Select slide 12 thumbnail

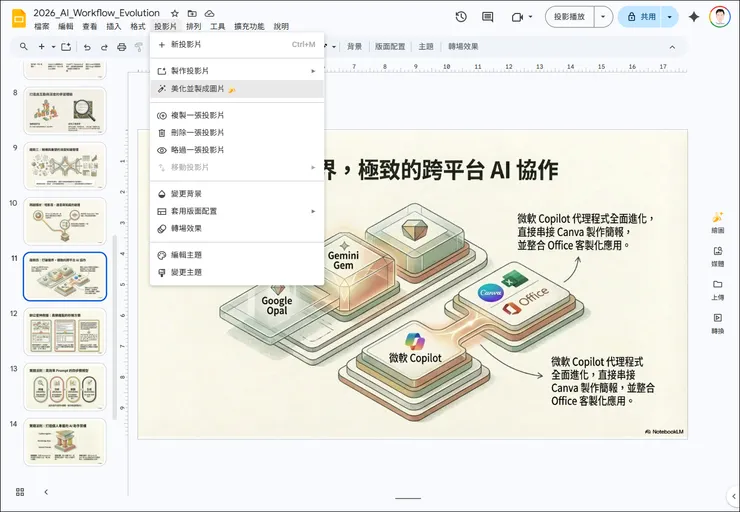[65, 331]
